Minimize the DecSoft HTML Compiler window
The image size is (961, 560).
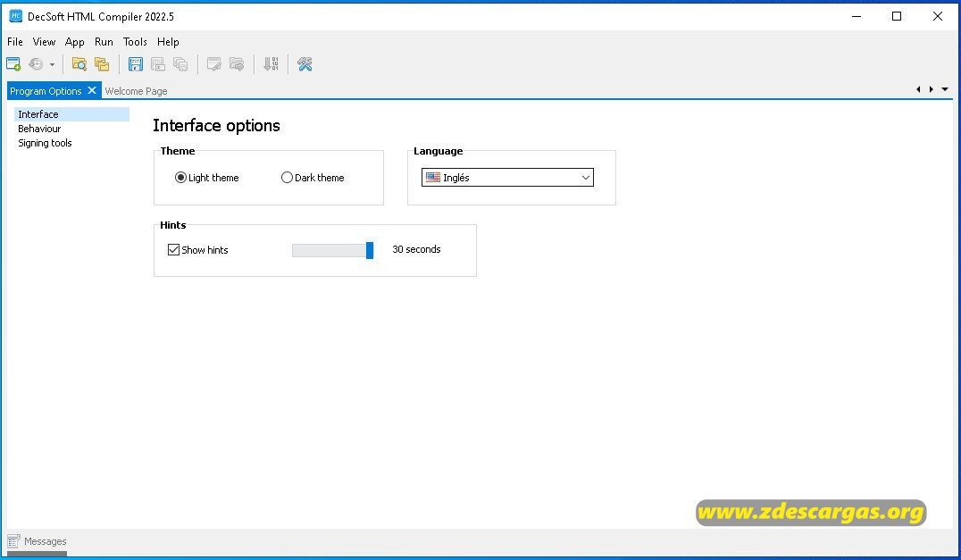click(857, 17)
